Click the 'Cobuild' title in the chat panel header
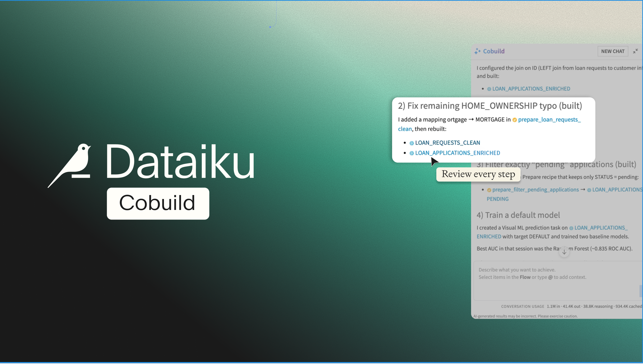This screenshot has width=643, height=364. pos(493,51)
